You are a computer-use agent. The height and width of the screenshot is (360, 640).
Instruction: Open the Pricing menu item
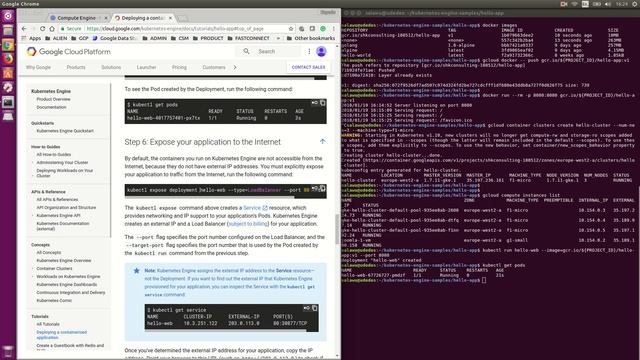click(x=179, y=67)
